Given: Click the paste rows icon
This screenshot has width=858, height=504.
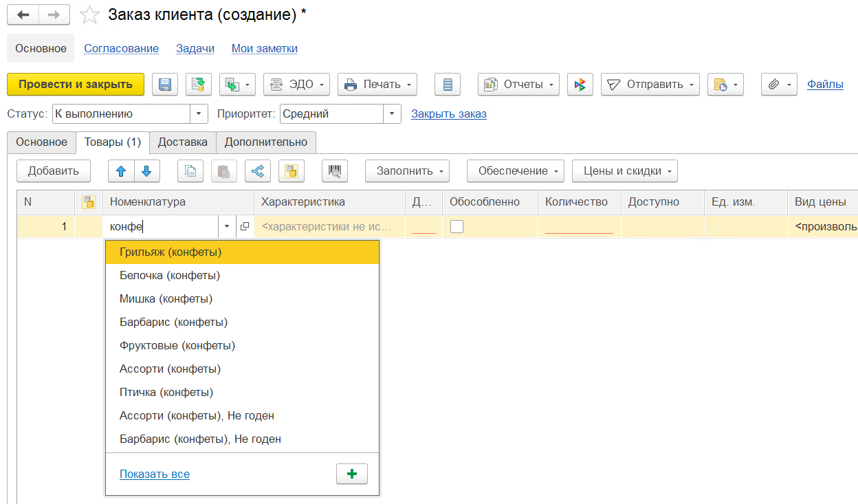Looking at the screenshot, I should [224, 171].
